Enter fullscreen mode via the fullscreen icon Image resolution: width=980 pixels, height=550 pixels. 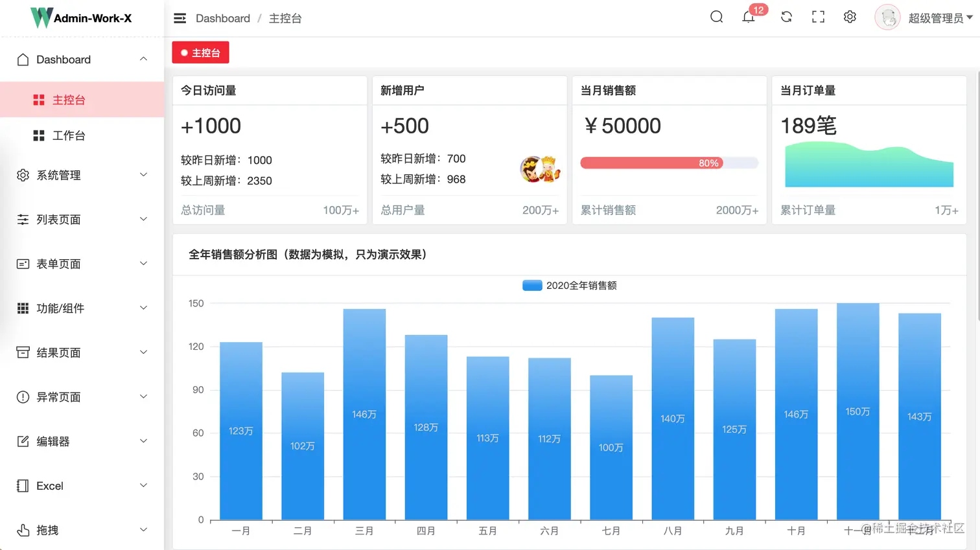coord(817,17)
